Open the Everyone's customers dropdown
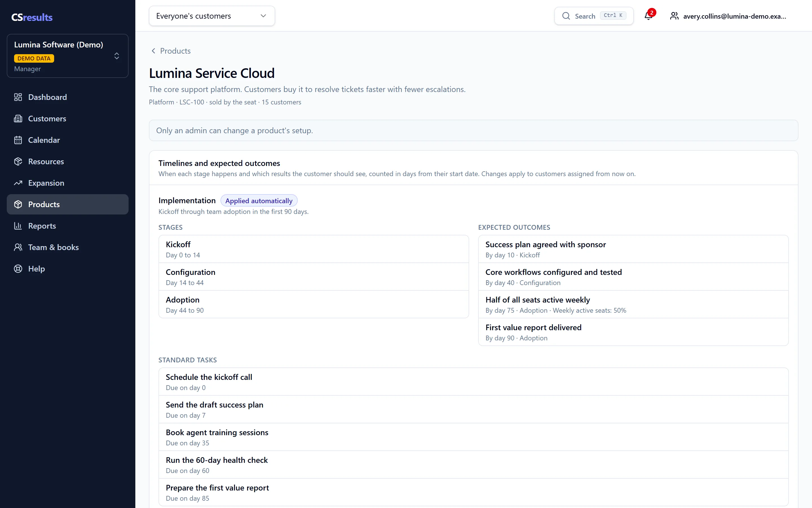 coord(212,16)
